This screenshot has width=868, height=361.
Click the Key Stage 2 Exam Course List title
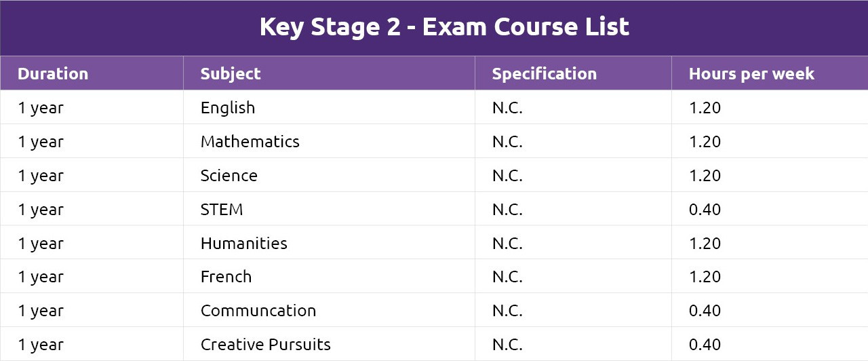444,27
